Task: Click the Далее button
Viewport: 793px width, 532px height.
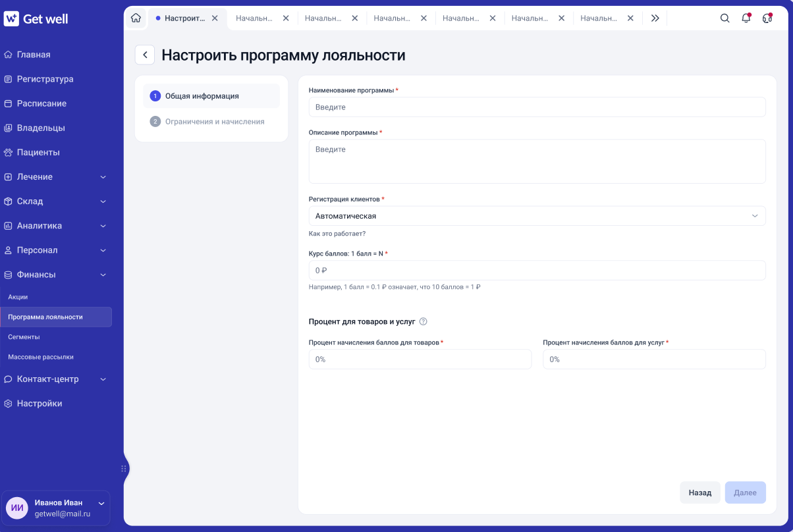Action: (x=746, y=492)
